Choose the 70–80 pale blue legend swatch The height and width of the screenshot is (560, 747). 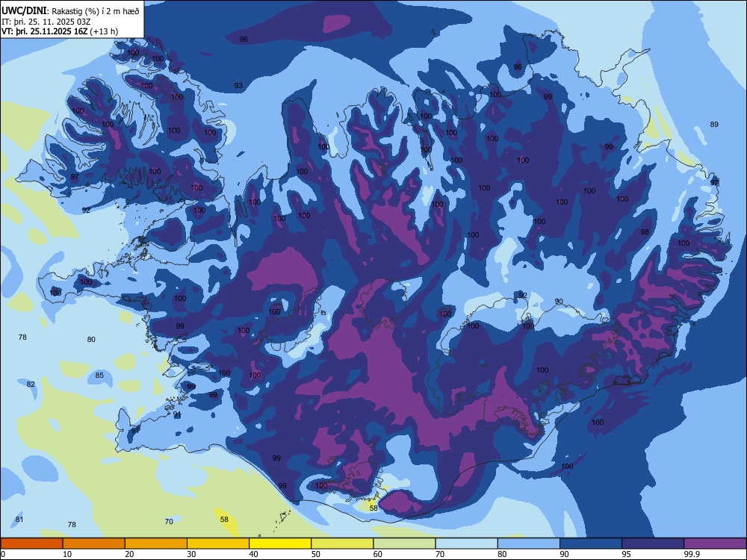466,544
